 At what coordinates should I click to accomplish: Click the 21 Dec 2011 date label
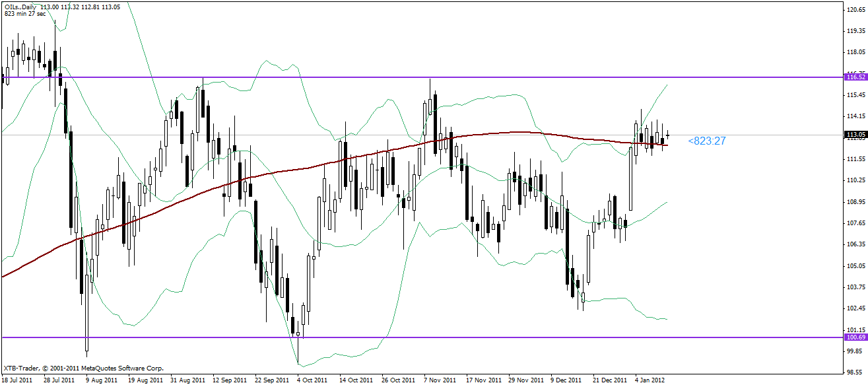pos(609,380)
